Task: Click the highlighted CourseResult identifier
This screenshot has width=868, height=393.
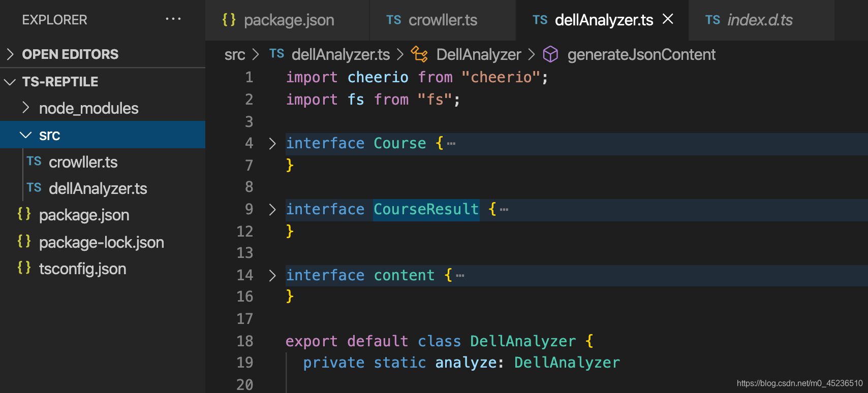Action: click(x=426, y=209)
